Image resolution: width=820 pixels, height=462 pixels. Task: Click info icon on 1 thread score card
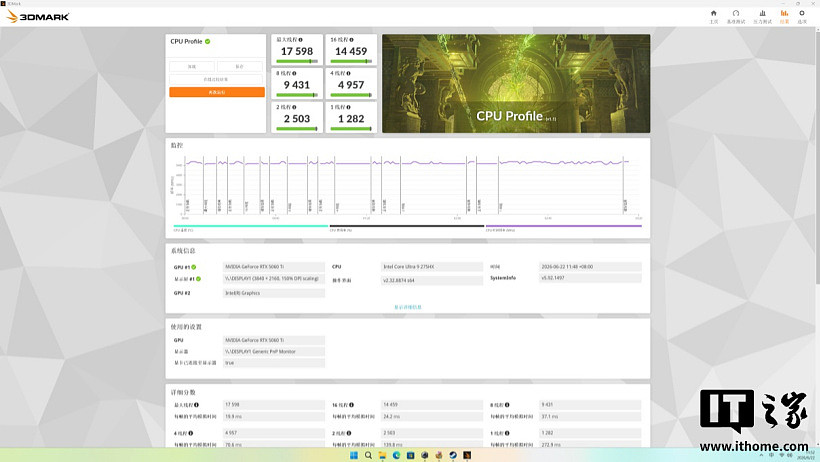[348, 107]
